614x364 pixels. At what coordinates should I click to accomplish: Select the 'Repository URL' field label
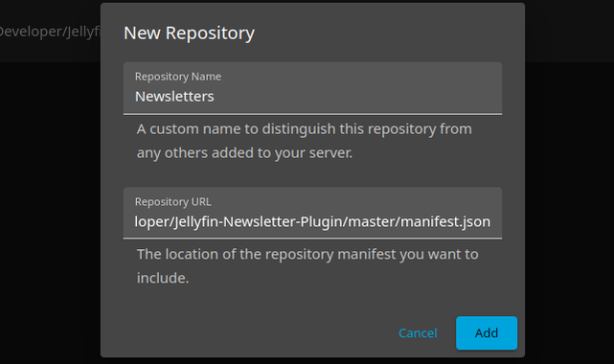click(173, 202)
